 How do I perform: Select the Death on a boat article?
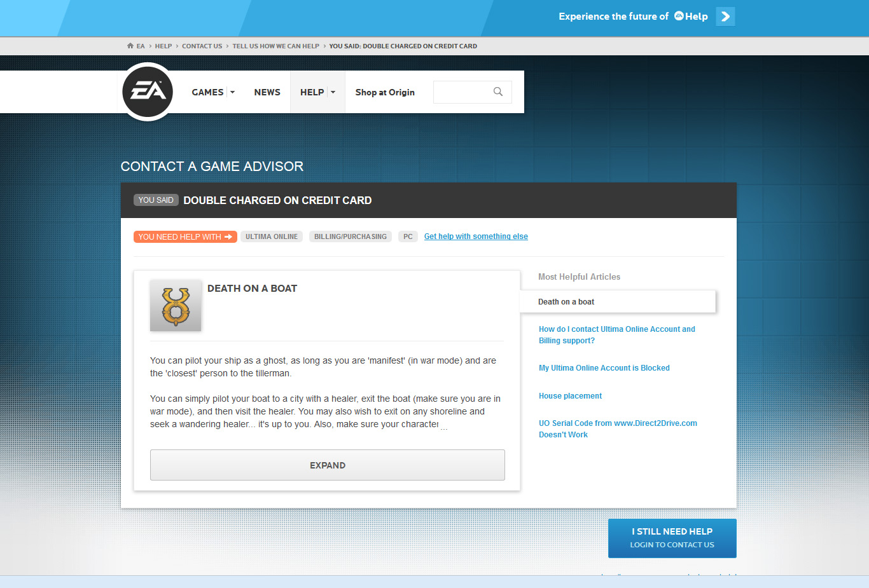pyautogui.click(x=618, y=302)
